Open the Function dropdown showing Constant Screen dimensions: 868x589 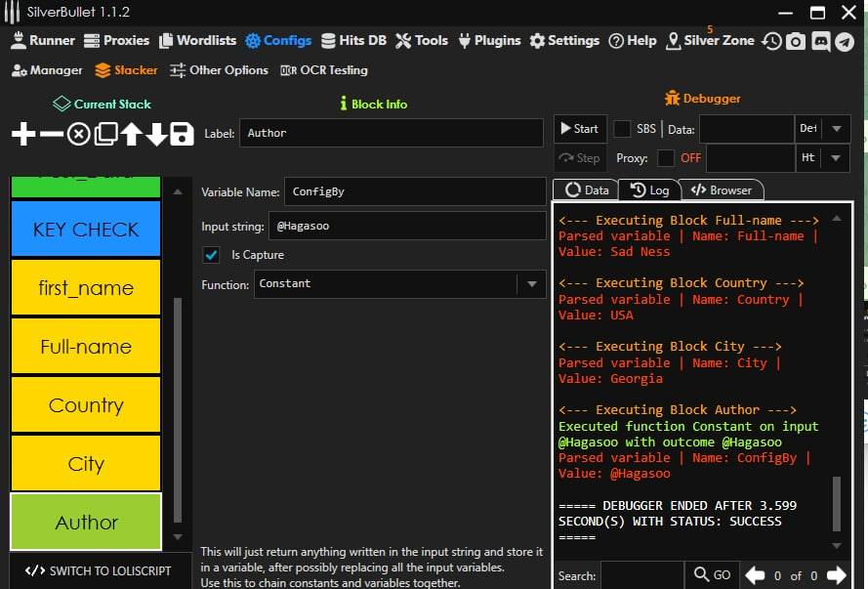pos(531,284)
